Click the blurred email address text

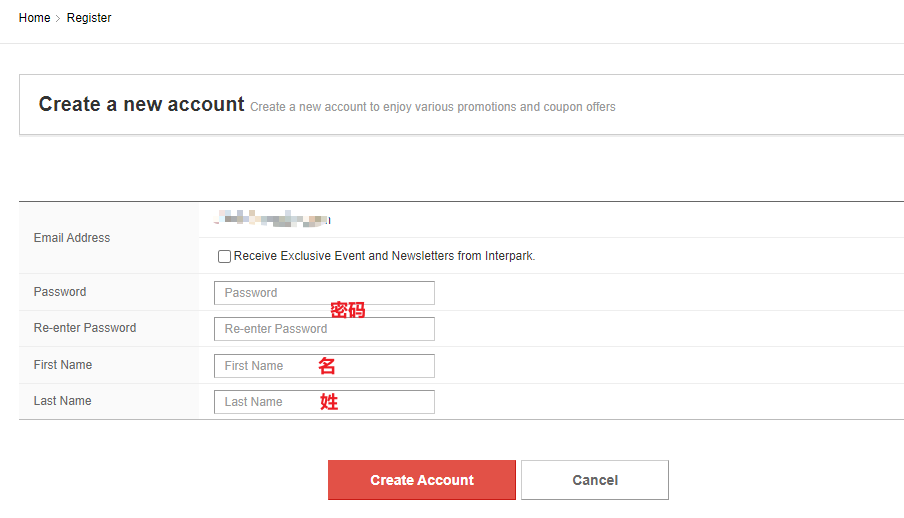tap(273, 218)
